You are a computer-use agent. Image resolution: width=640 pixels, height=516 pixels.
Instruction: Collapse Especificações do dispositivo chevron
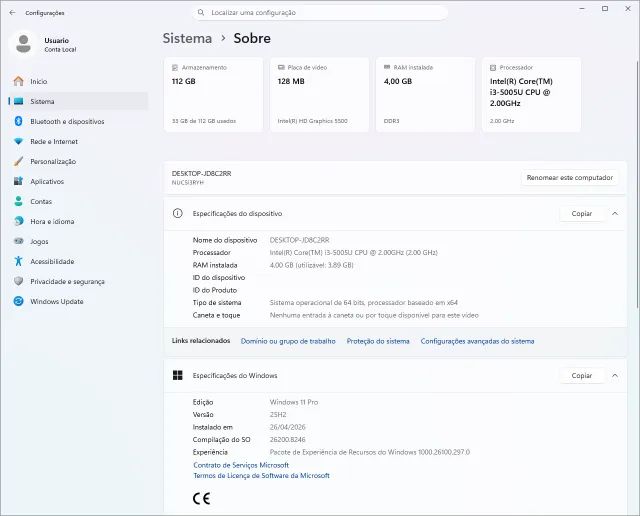(x=615, y=214)
